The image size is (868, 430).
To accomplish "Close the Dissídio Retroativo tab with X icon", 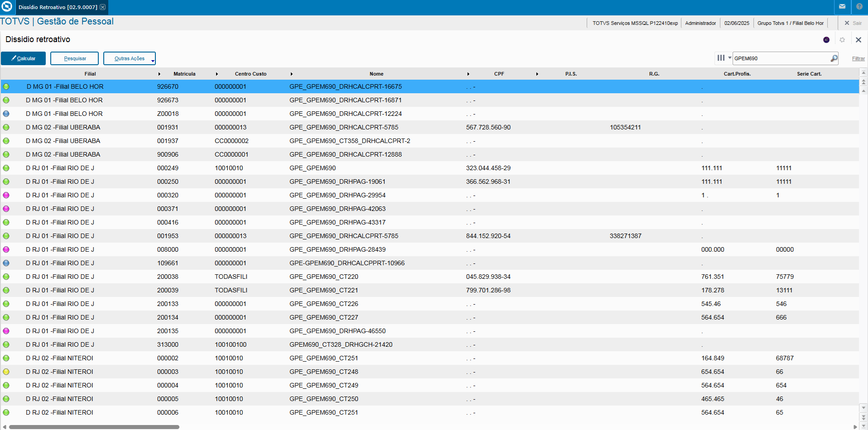I will pos(103,7).
